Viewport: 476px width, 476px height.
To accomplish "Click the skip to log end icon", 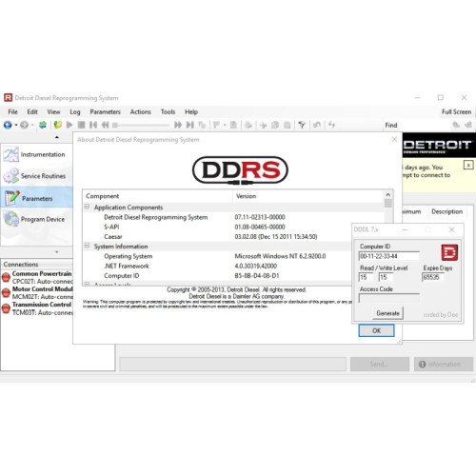I will pos(189,125).
